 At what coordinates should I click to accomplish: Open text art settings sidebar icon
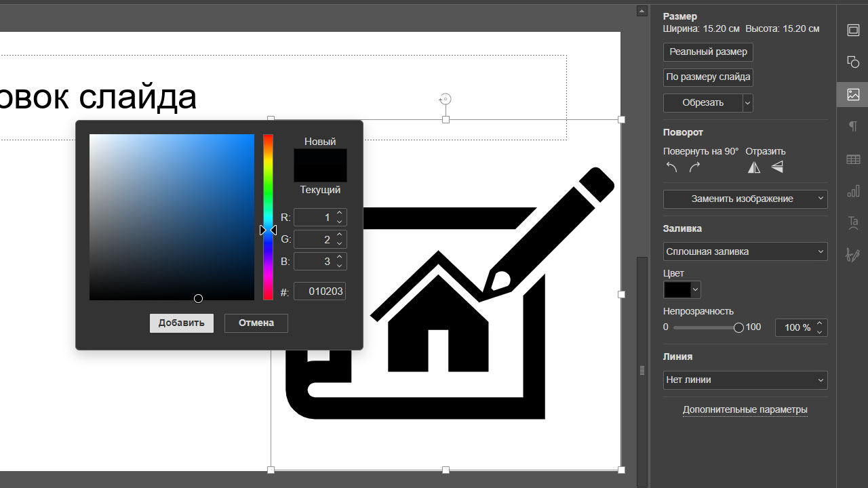coord(853,223)
